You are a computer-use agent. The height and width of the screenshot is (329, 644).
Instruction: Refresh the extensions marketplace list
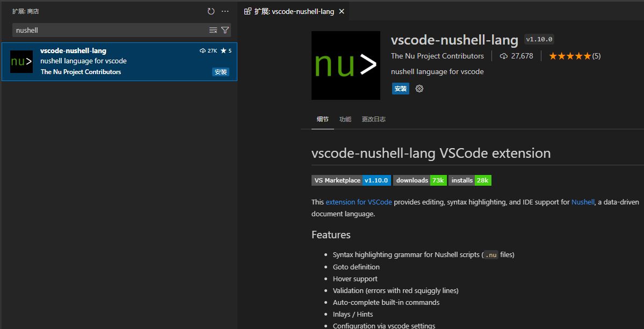click(211, 11)
